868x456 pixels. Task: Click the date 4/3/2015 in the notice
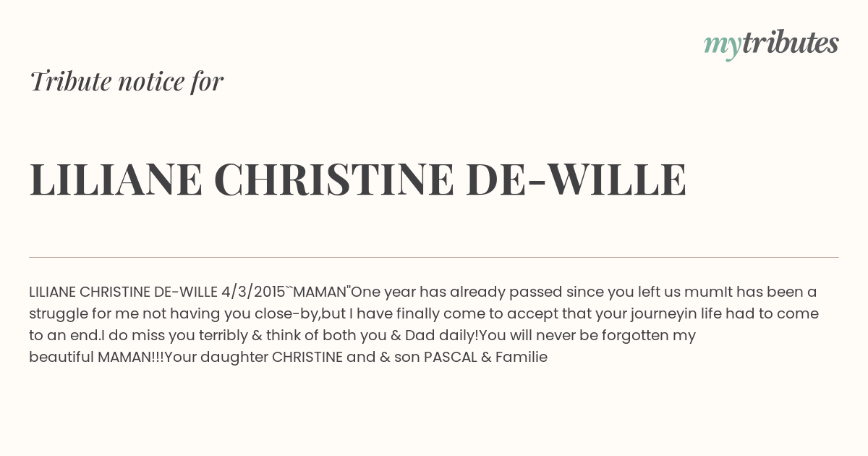point(253,292)
